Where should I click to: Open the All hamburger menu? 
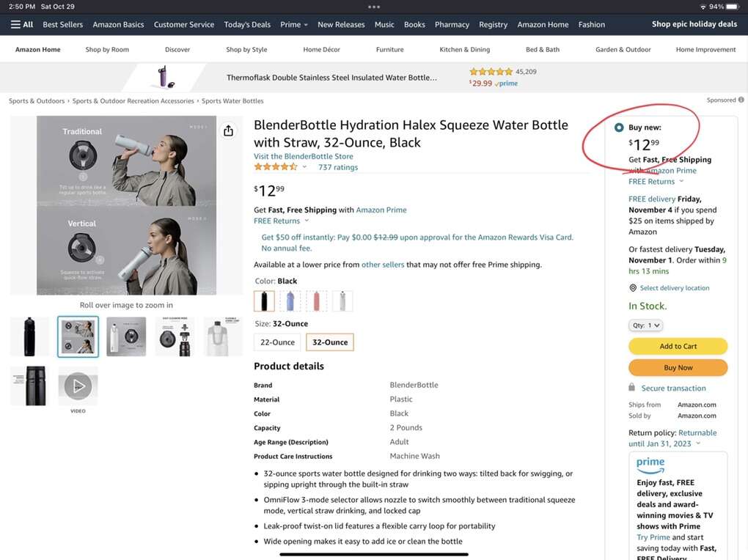[22, 24]
